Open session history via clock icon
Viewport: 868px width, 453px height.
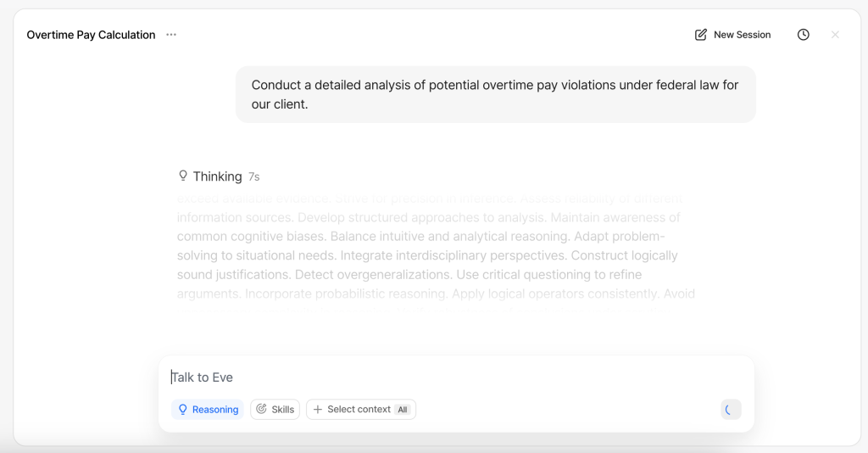[x=804, y=35]
